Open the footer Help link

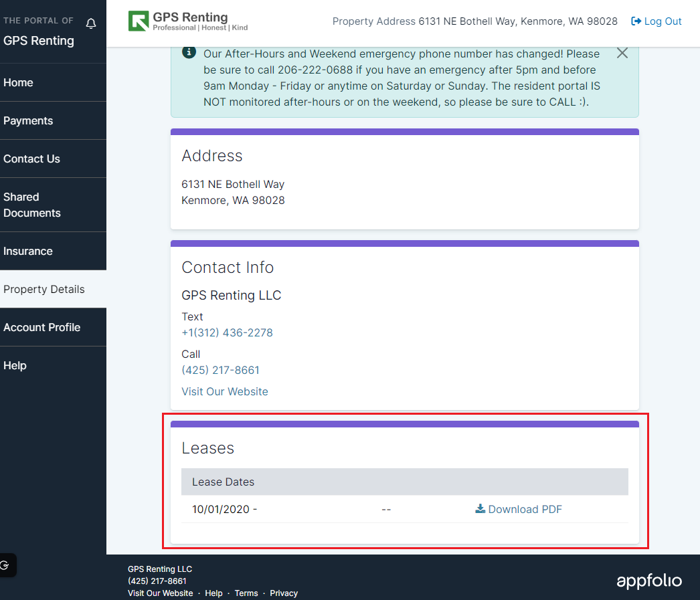point(214,593)
